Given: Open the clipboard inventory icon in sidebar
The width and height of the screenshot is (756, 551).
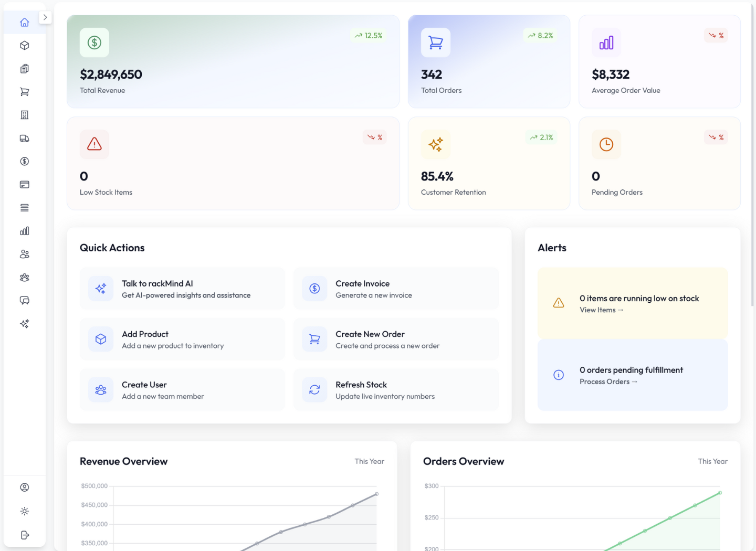Looking at the screenshot, I should (24, 69).
